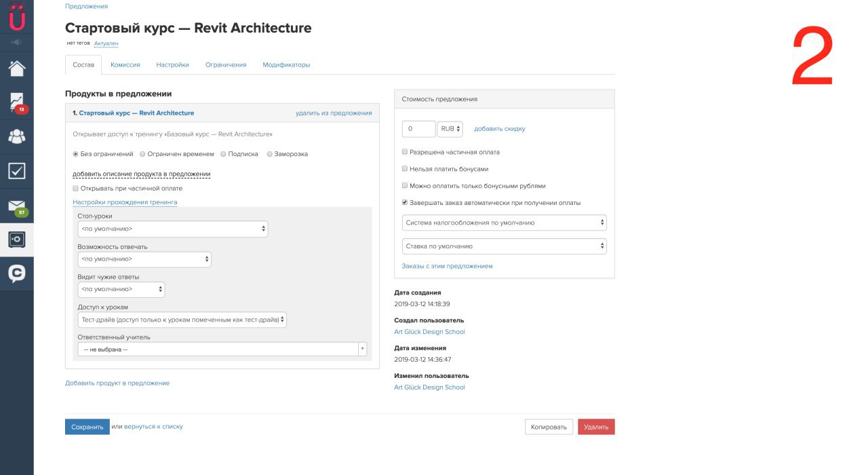Switch to the 'Комиссия' tab

coord(125,64)
